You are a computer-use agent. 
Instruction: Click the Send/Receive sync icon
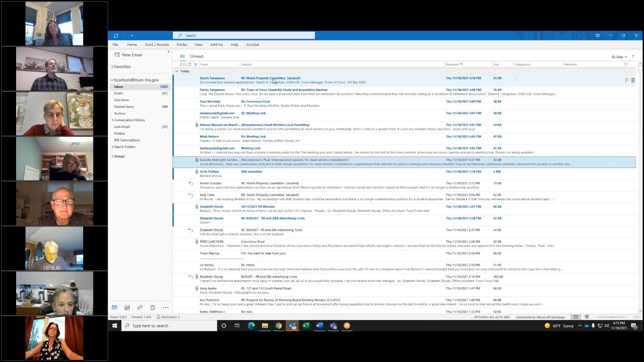pos(116,36)
